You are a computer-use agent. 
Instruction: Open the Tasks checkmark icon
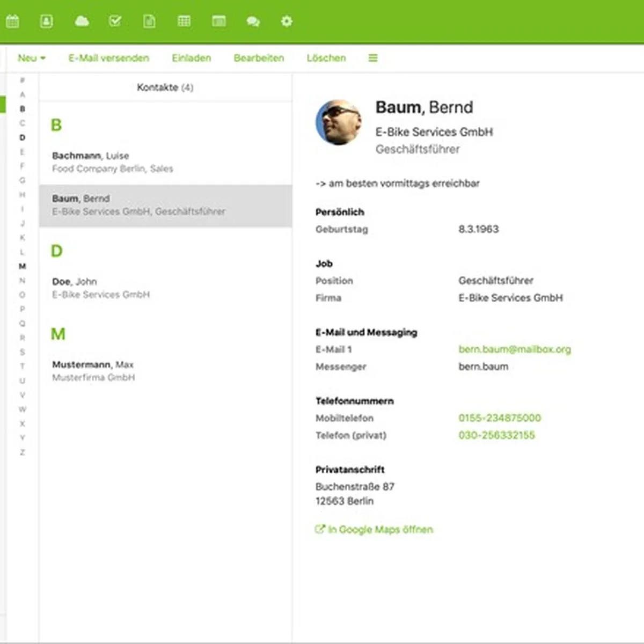click(x=115, y=21)
